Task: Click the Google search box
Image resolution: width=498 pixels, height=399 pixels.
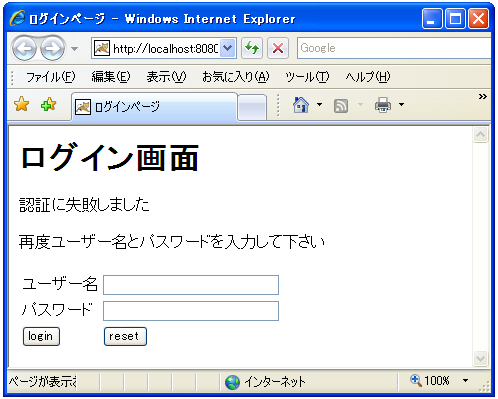Action: point(394,48)
